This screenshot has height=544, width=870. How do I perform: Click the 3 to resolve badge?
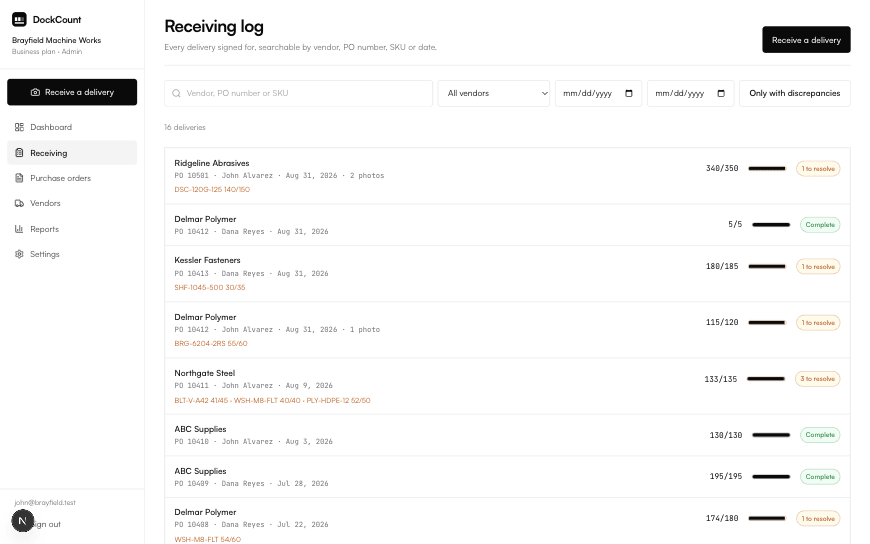817,379
